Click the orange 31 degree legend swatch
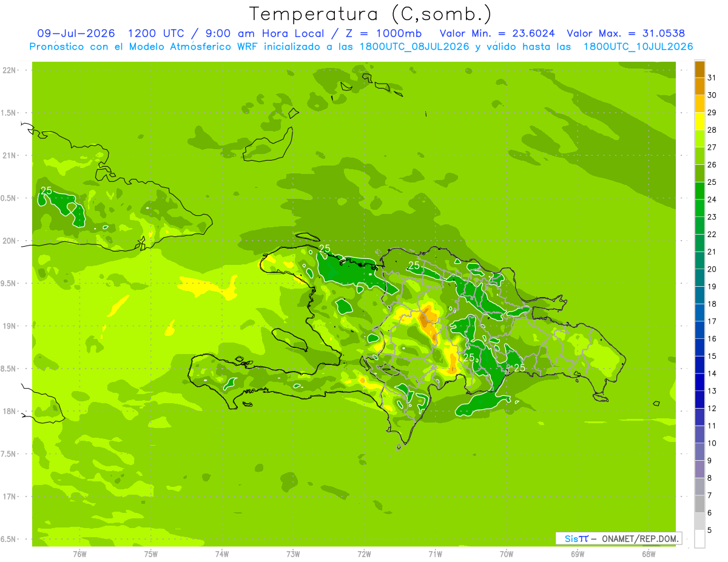Screen dimensions: 728x562 [699, 70]
